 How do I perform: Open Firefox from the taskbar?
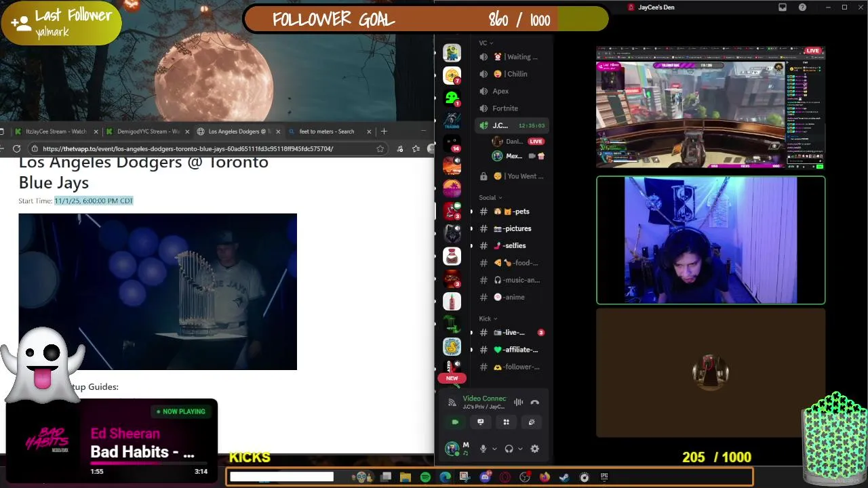(x=545, y=477)
